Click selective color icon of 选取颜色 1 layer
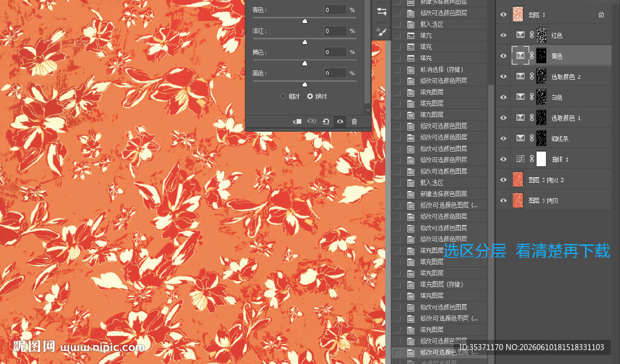The height and width of the screenshot is (364, 620). pos(520,118)
